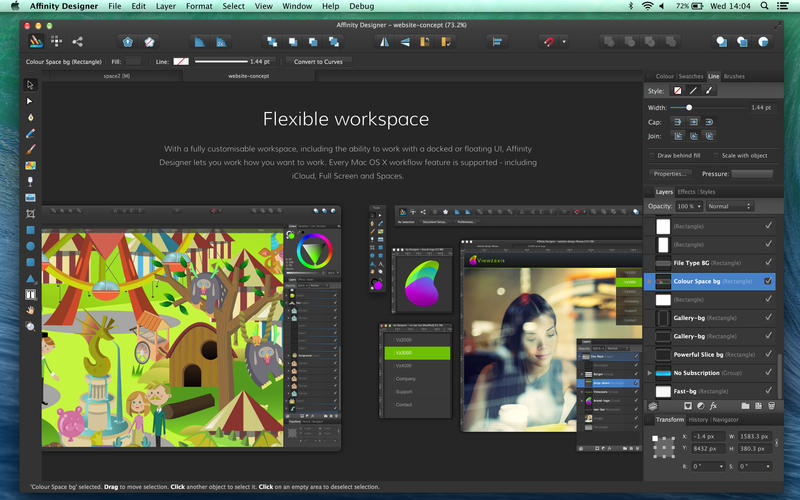This screenshot has width=800, height=500.
Task: Switch to Export persona share icon
Action: click(x=78, y=42)
